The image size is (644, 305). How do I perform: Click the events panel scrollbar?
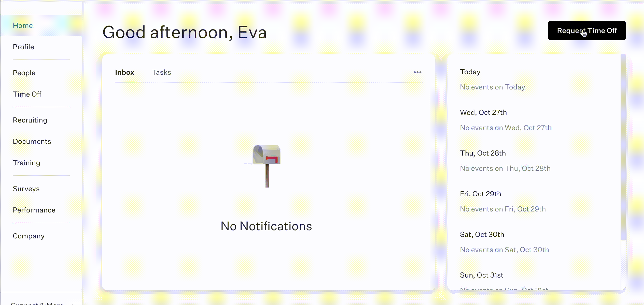tap(623, 147)
